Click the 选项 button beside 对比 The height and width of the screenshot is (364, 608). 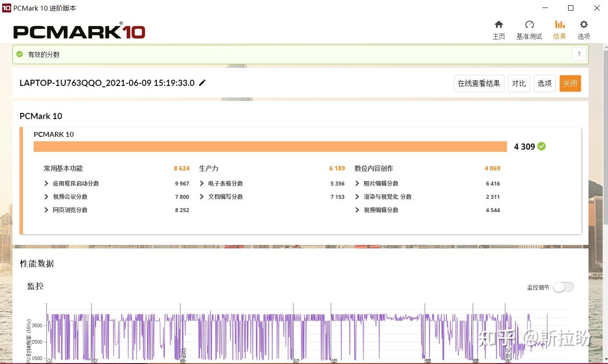pyautogui.click(x=544, y=83)
